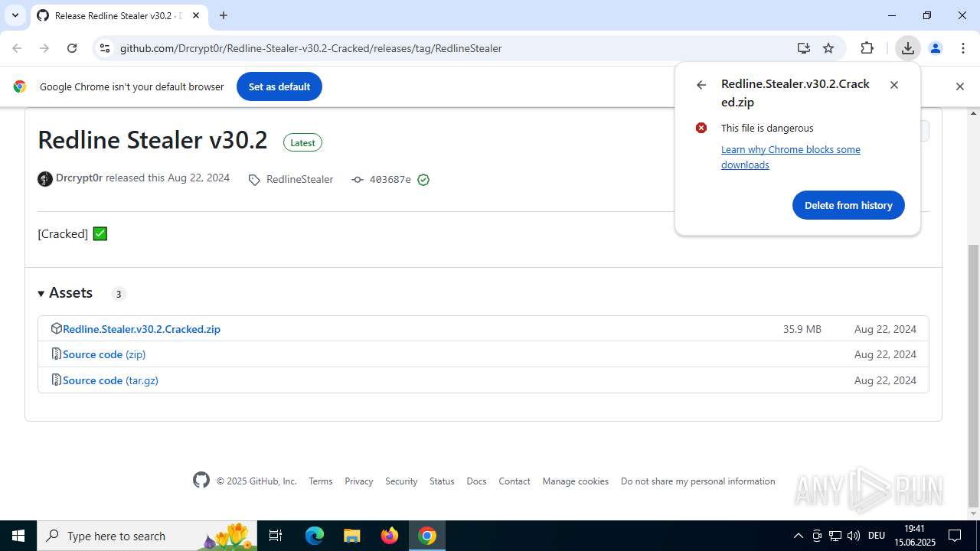The width and height of the screenshot is (980, 551).
Task: Open the Chrome profile avatar
Action: [935, 48]
